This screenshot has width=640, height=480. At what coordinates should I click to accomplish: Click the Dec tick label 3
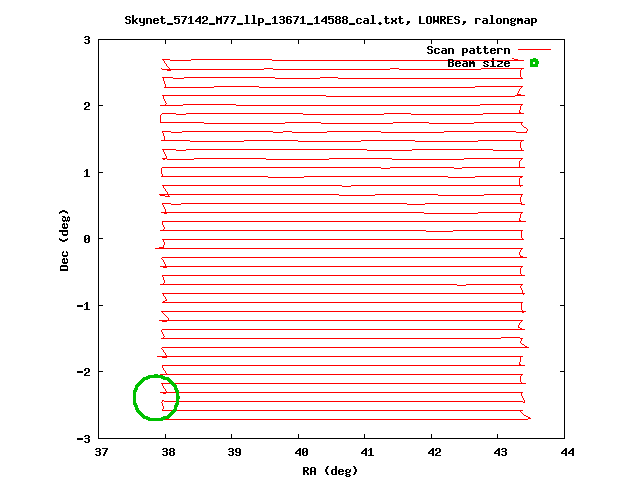pyautogui.click(x=87, y=40)
